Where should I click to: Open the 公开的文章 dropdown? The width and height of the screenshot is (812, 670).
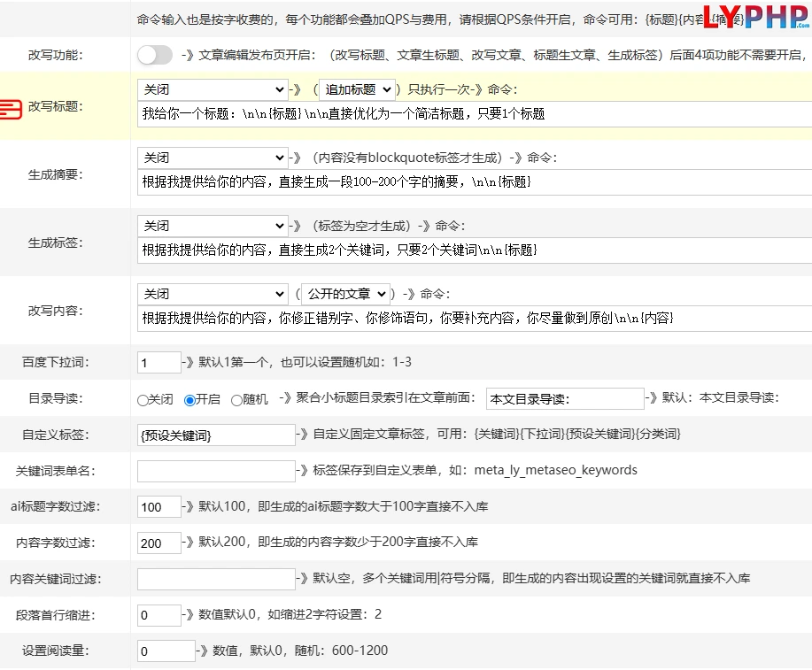pyautogui.click(x=346, y=294)
